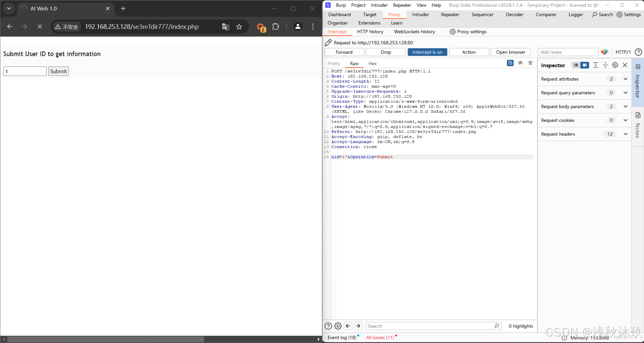Image resolution: width=644 pixels, height=343 pixels.
Task: Switch to the Pretty view tab
Action: [334, 63]
